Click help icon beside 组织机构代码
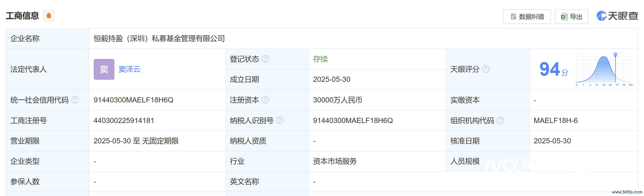 [500, 120]
